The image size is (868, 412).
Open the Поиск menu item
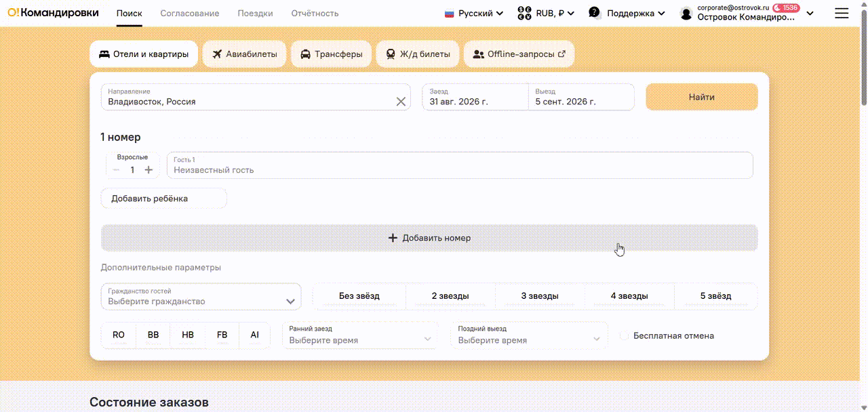click(x=130, y=13)
